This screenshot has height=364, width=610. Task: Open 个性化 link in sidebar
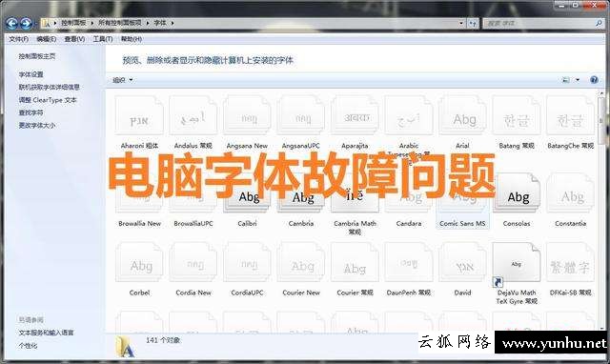coord(28,346)
